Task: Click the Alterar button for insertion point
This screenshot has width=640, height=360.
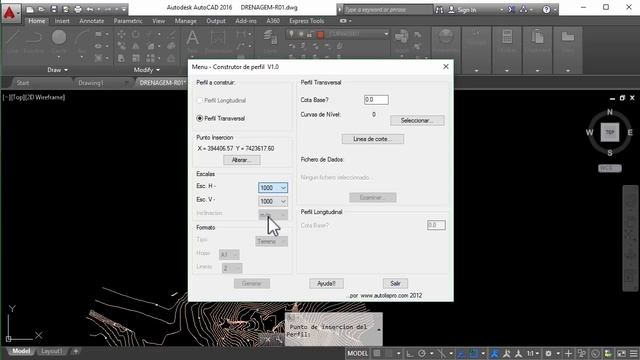Action: click(x=242, y=160)
